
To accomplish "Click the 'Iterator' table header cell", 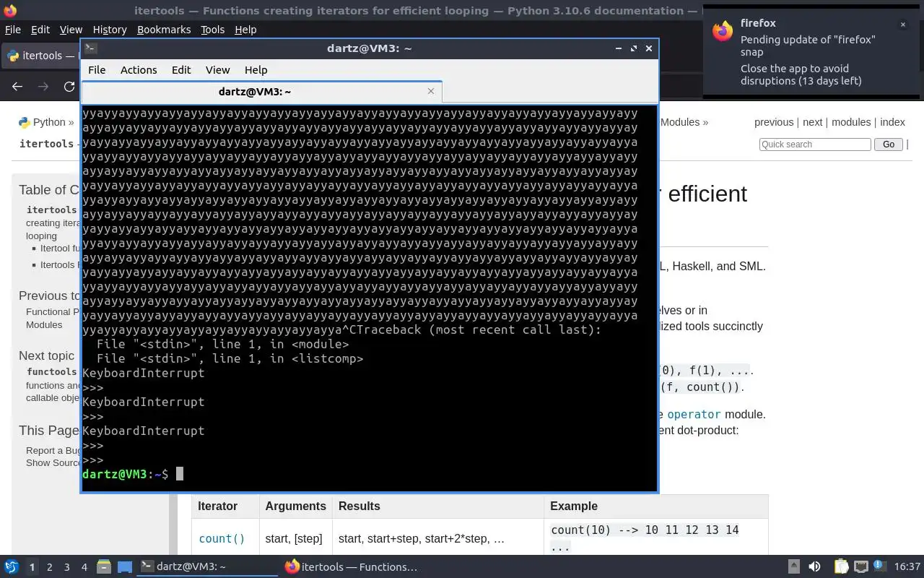I will [x=225, y=506].
